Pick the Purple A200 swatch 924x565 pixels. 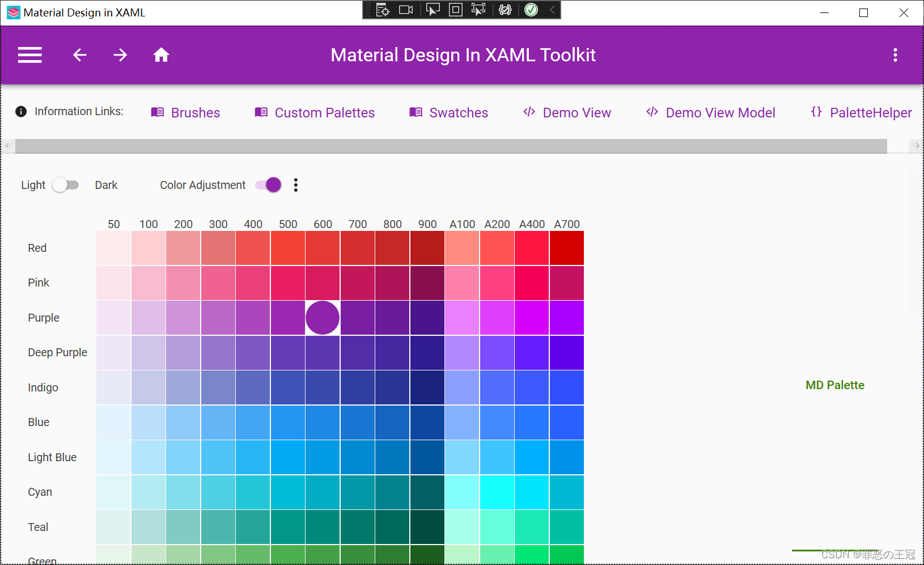coord(497,318)
